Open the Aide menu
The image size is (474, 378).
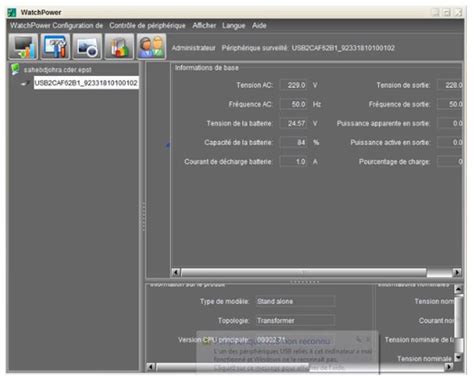coord(259,26)
